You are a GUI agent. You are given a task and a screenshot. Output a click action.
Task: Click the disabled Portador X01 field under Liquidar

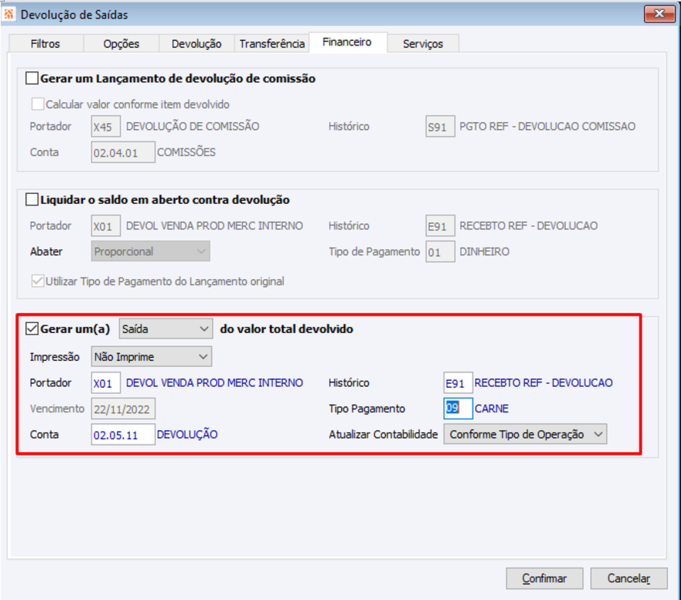point(106,226)
